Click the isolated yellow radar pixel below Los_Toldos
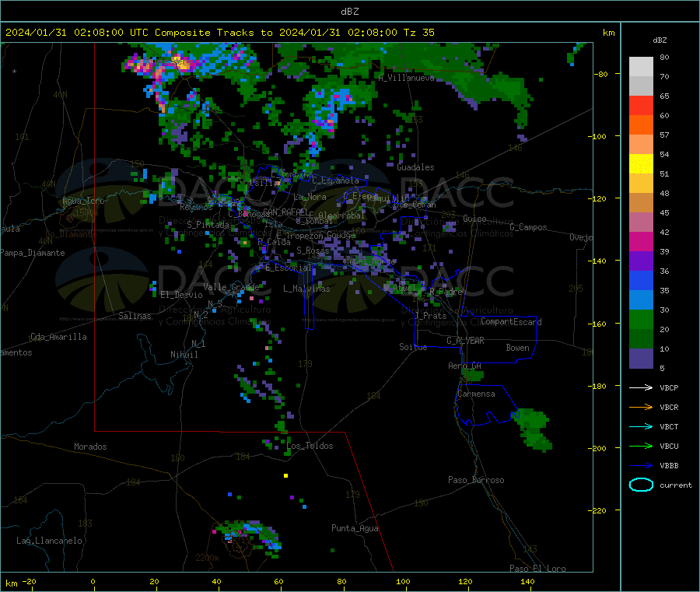This screenshot has width=700, height=592. point(285,476)
